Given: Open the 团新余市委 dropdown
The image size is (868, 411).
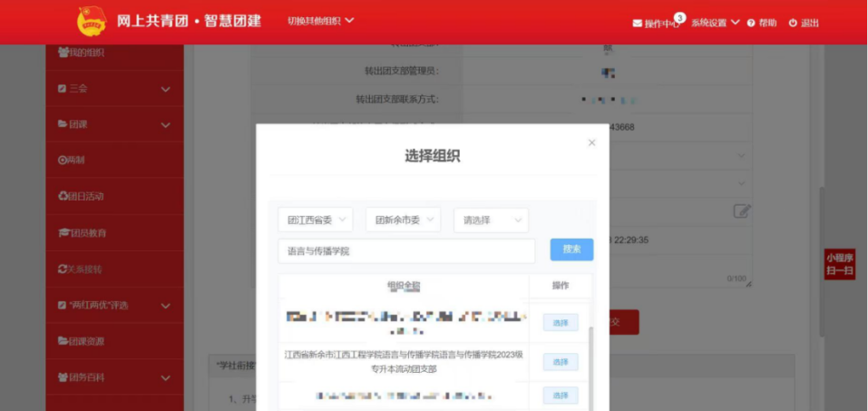Looking at the screenshot, I should pos(404,220).
